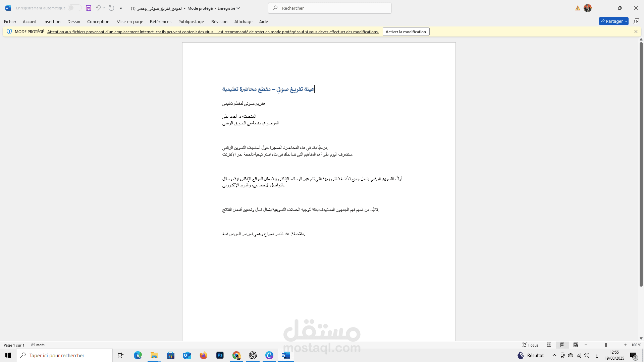Screen dimensions: 644x362
Task: Switch to Web Layout view icon
Action: [576, 345]
